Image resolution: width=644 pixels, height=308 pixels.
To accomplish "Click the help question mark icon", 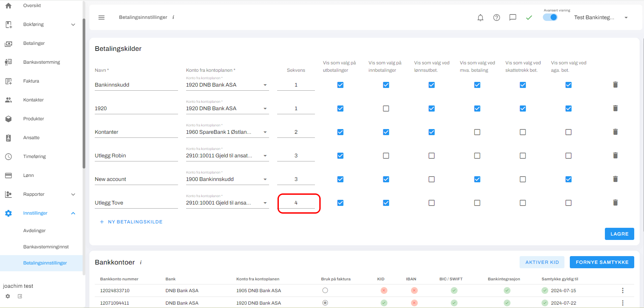I will (x=497, y=18).
